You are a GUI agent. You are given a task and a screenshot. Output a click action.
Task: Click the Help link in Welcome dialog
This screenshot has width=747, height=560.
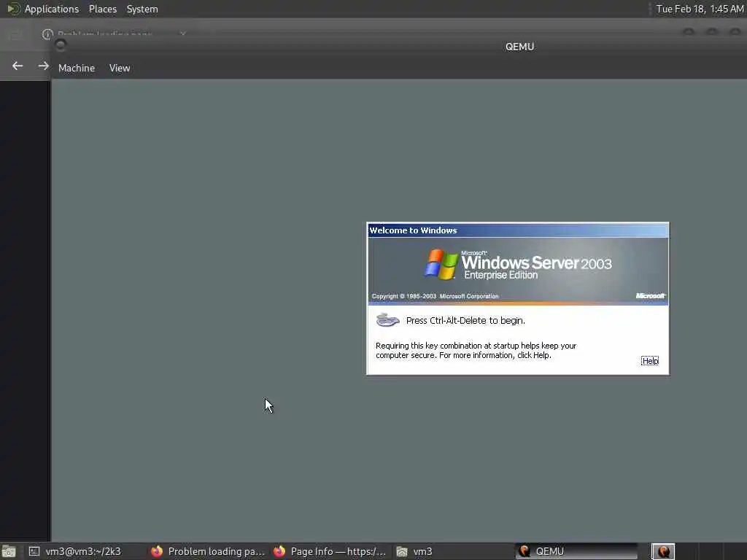click(x=650, y=361)
